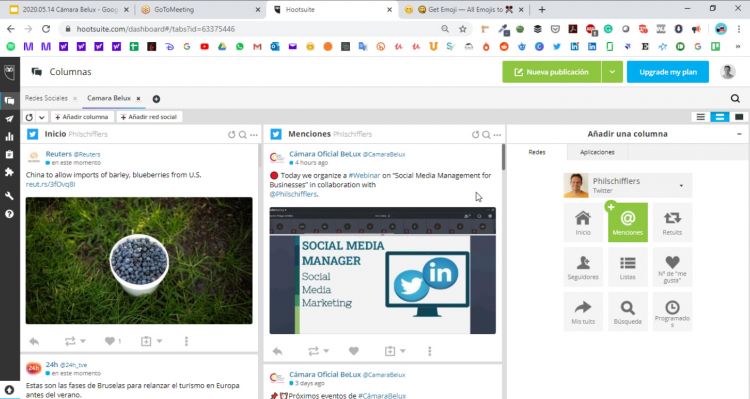750x399 pixels.
Task: Switch to compact list view density
Action: click(701, 117)
